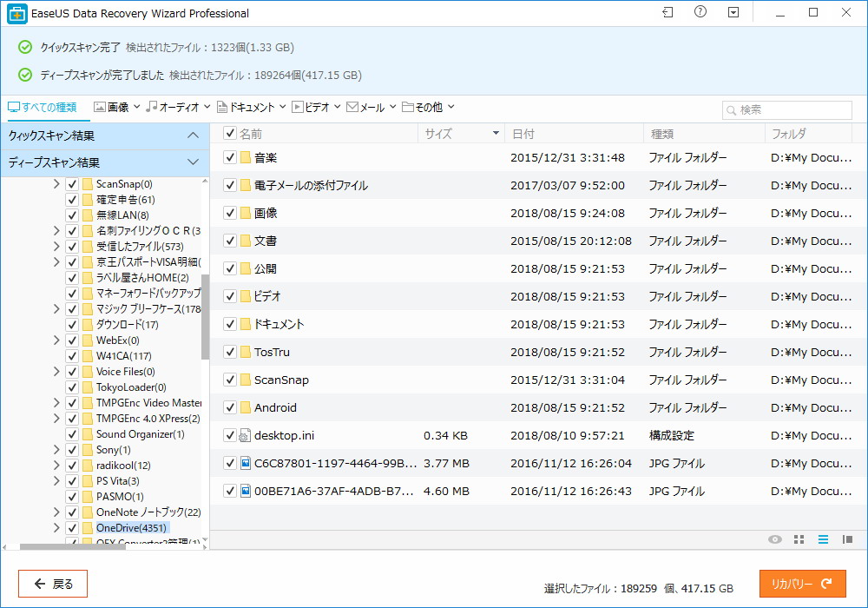Switch to preview pane view icon
The width and height of the screenshot is (868, 608).
[847, 539]
